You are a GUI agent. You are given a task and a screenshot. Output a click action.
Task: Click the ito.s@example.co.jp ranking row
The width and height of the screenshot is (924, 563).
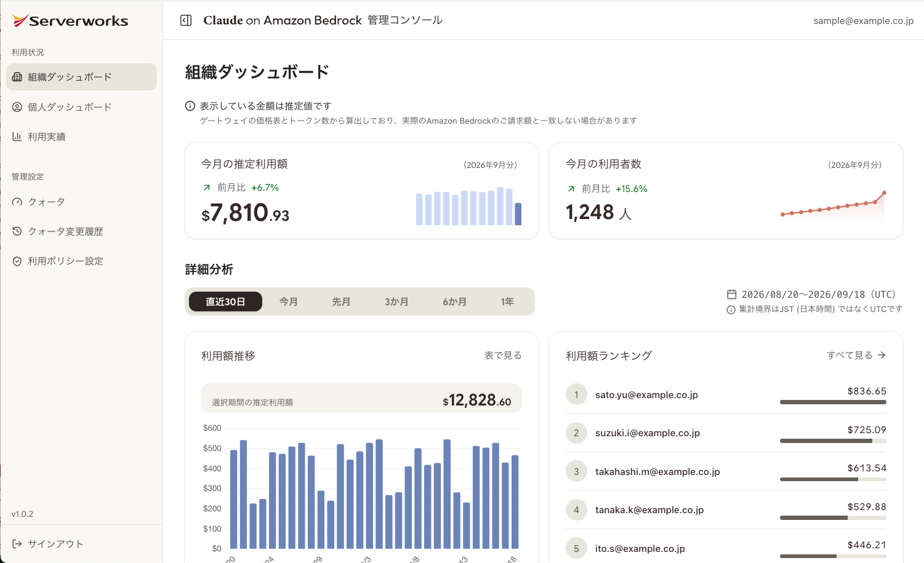click(x=726, y=548)
